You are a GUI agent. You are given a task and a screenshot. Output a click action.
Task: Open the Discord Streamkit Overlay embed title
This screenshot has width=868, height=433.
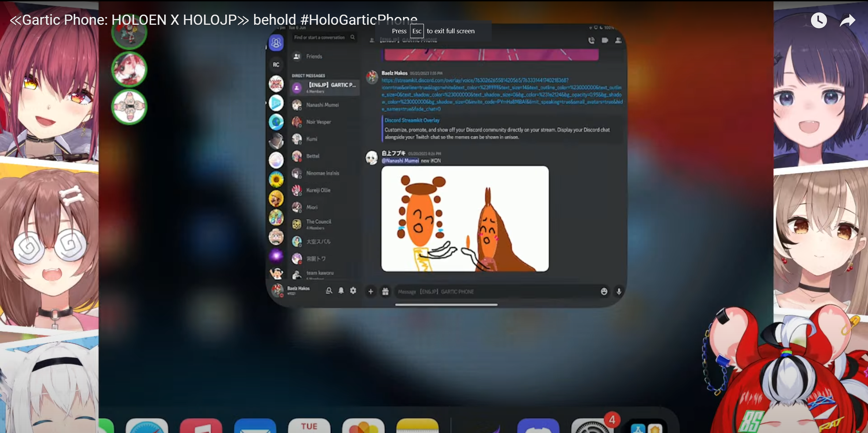[412, 120]
